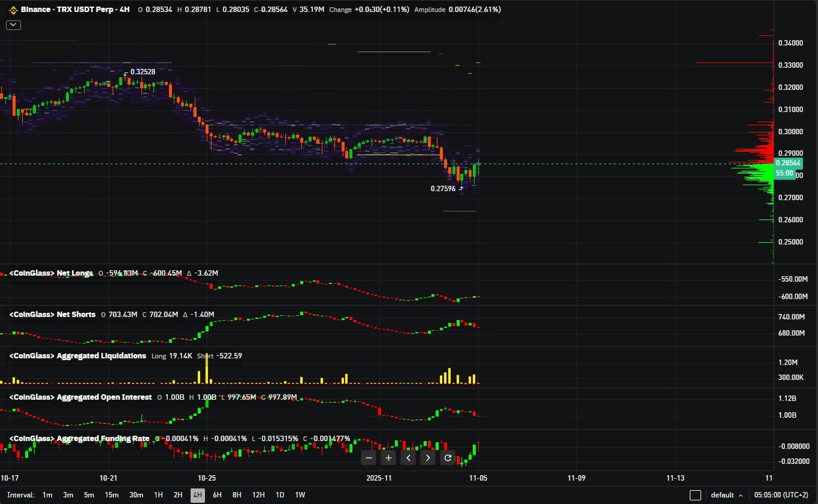Select the 1D interval

[x=280, y=495]
